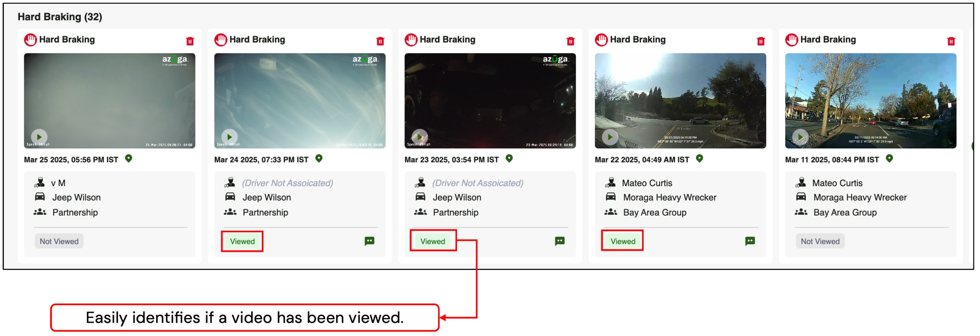Image resolution: width=980 pixels, height=336 pixels.
Task: Open map location for Mar 25 event
Action: point(129,158)
